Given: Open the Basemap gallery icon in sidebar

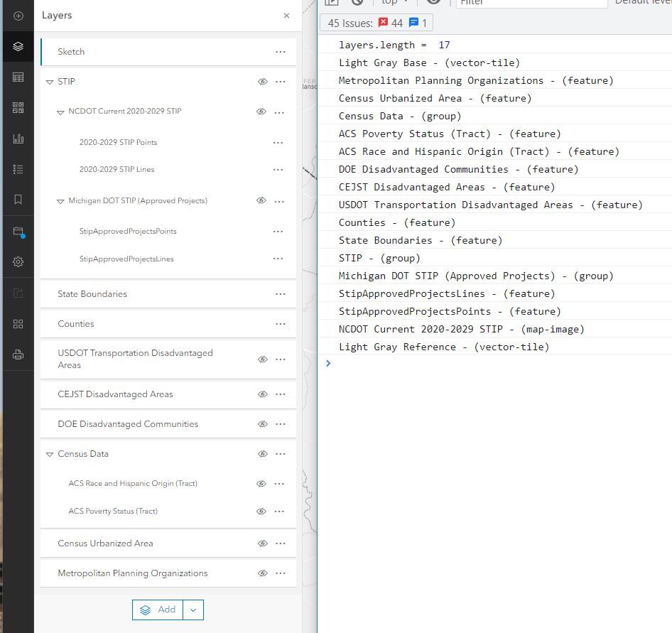Looking at the screenshot, I should click(18, 107).
